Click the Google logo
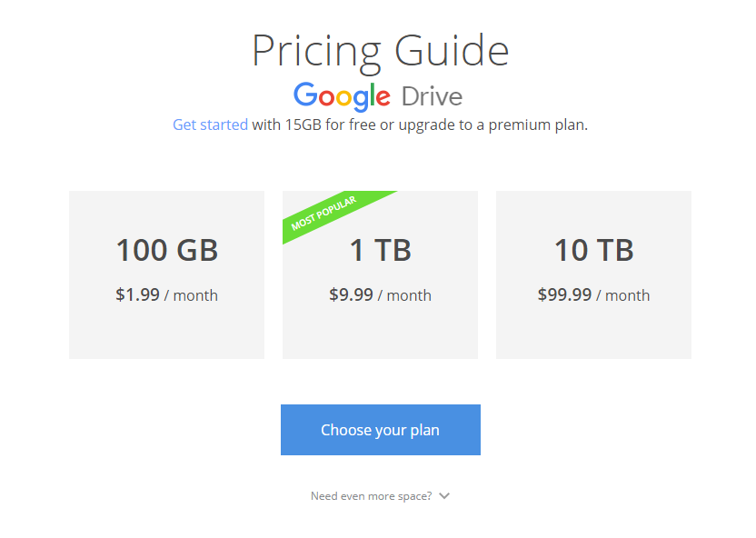The height and width of the screenshot is (538, 756). pos(342,95)
